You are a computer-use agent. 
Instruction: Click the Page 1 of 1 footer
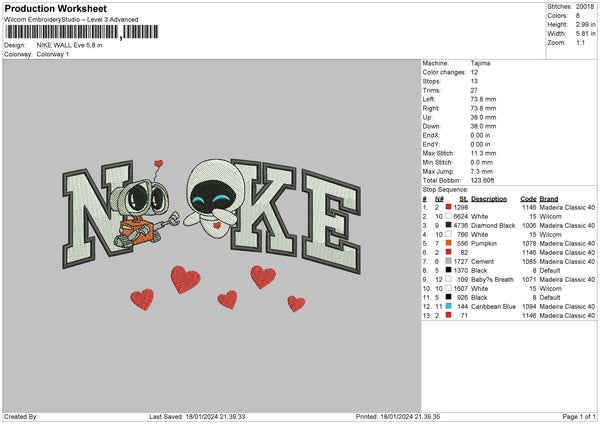click(x=579, y=416)
